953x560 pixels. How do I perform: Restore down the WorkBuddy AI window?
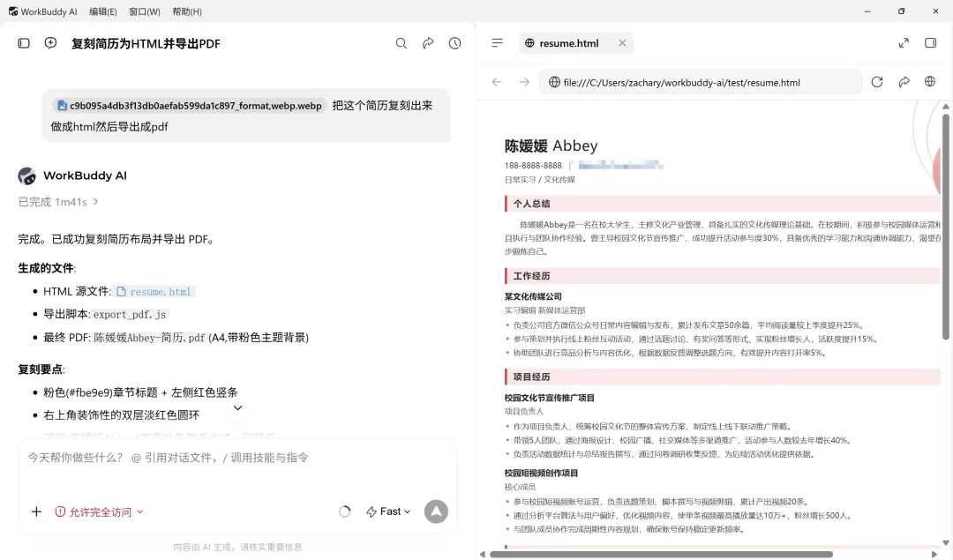click(901, 11)
